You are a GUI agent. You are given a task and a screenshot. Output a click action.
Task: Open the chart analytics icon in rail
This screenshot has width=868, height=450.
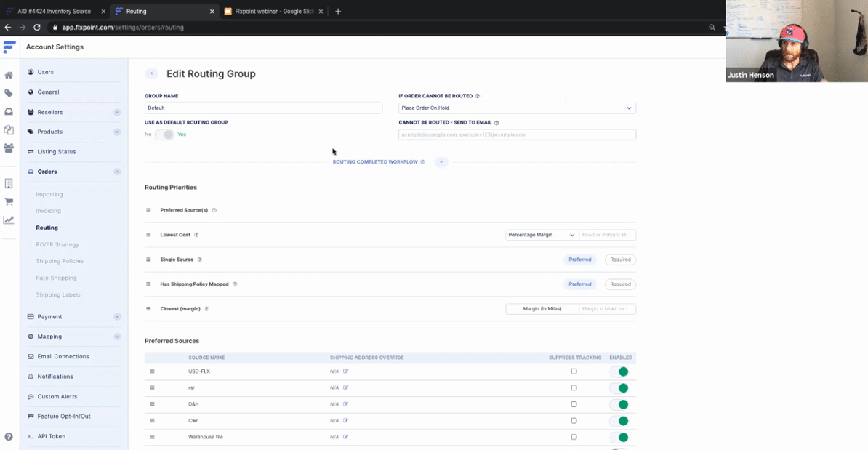point(9,220)
